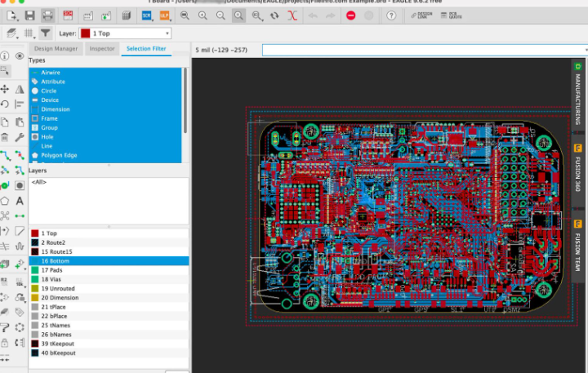Select Attribute in Types list

click(x=105, y=82)
